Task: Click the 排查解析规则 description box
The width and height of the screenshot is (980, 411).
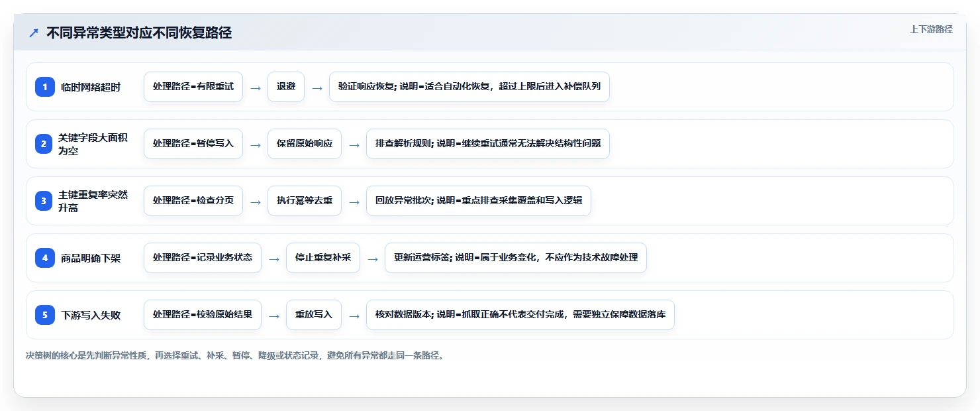Action: pos(488,144)
